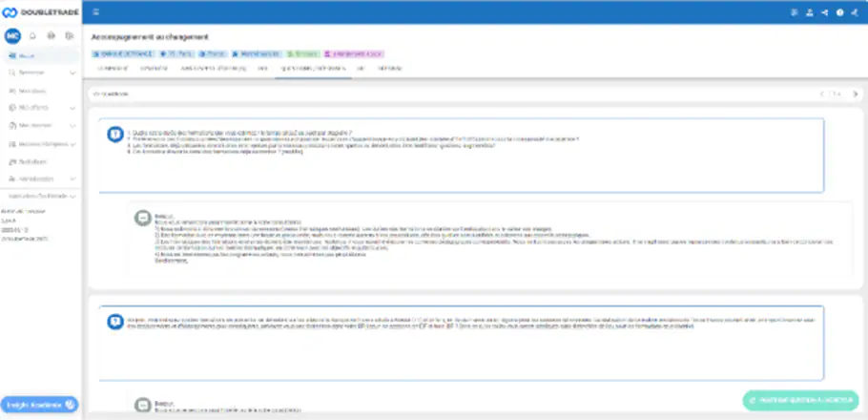
Task: Click the chat bubble icon of first answer
Action: pyautogui.click(x=143, y=217)
